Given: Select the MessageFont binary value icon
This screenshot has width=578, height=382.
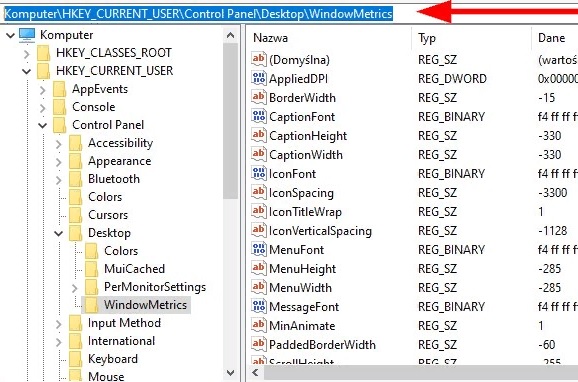Looking at the screenshot, I should pos(259,306).
